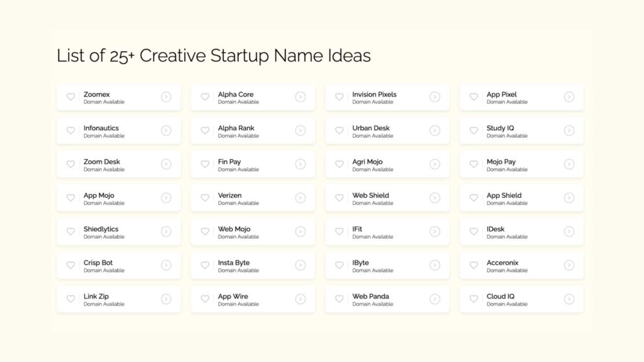
Task: Click Domain Available under Mojo Pay
Action: (507, 170)
